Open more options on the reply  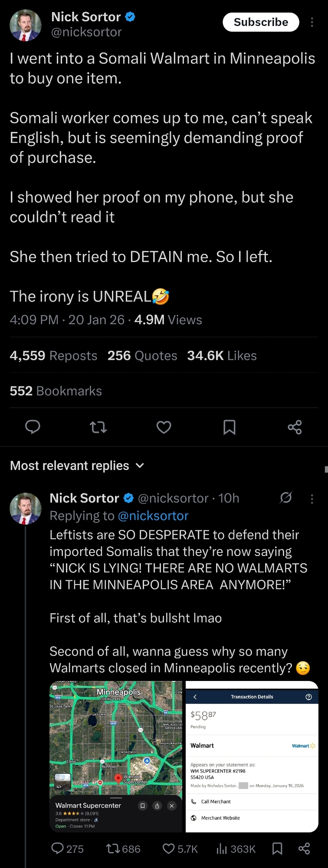point(312,499)
